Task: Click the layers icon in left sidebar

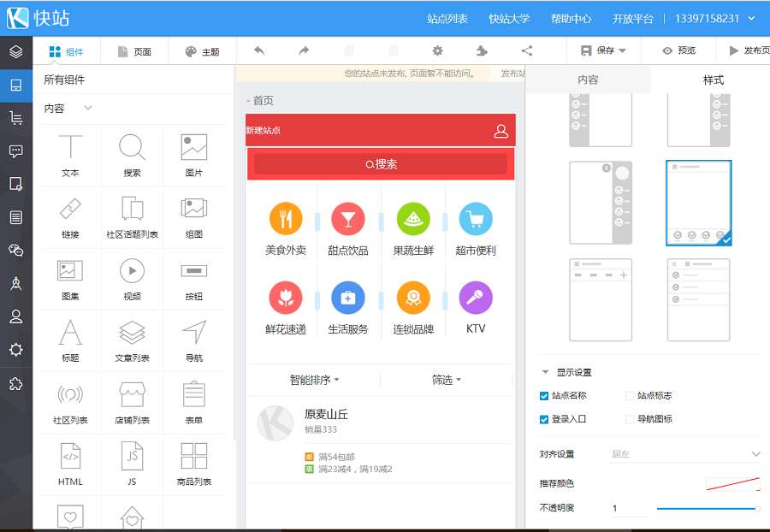Action: pos(16,51)
